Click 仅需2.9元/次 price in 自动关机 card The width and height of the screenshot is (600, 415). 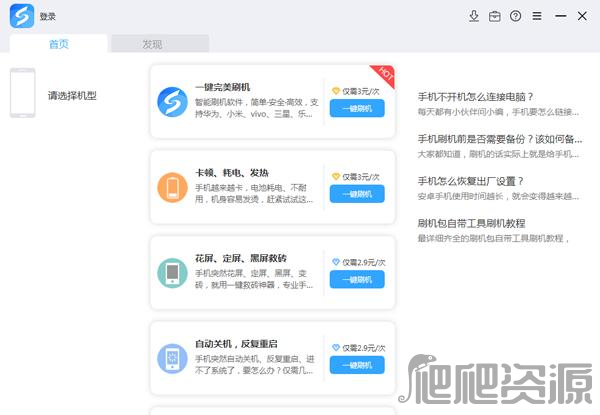click(364, 348)
